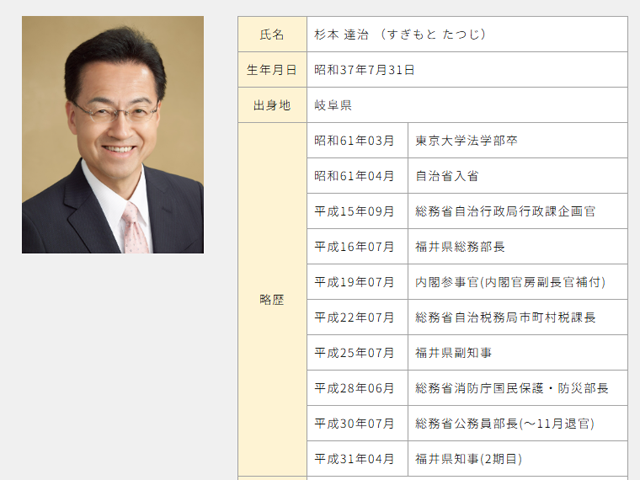Click the 福井県副知事 entry
Screen dimensions: 640x480
[x=453, y=353]
